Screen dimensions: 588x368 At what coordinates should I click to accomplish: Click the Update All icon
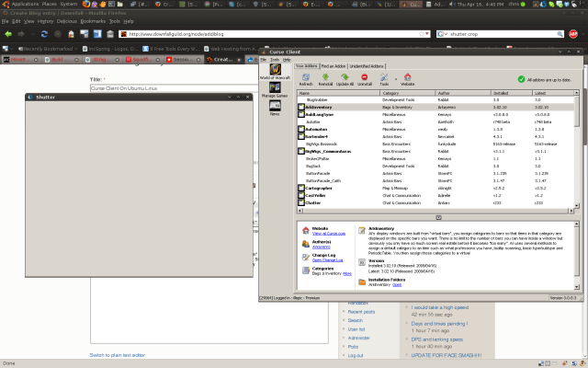(345, 77)
